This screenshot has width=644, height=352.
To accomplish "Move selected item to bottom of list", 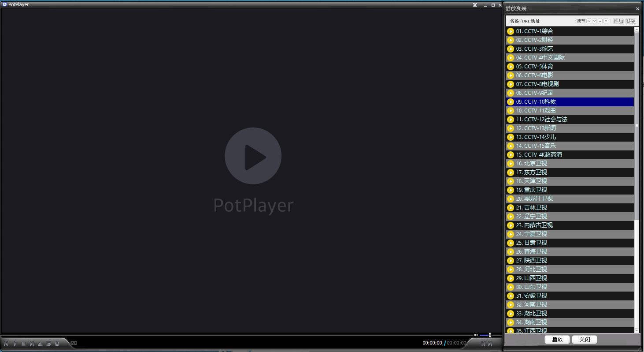I will pos(606,21).
